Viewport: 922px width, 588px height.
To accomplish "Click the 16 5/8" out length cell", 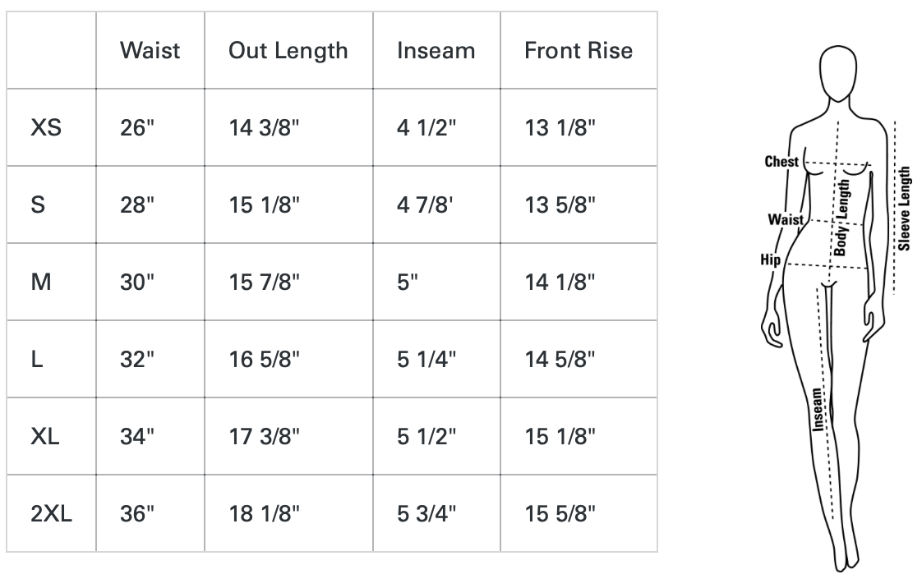I will tap(264, 359).
